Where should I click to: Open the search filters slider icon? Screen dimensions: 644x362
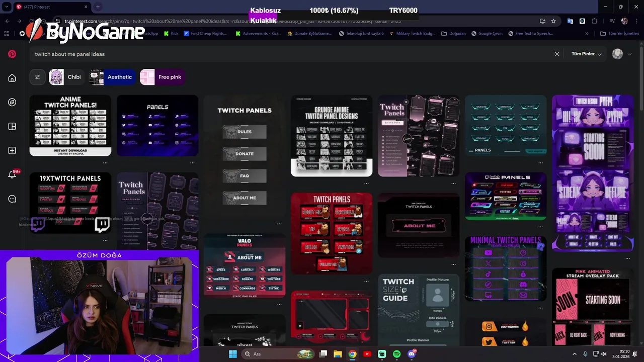pos(37,77)
